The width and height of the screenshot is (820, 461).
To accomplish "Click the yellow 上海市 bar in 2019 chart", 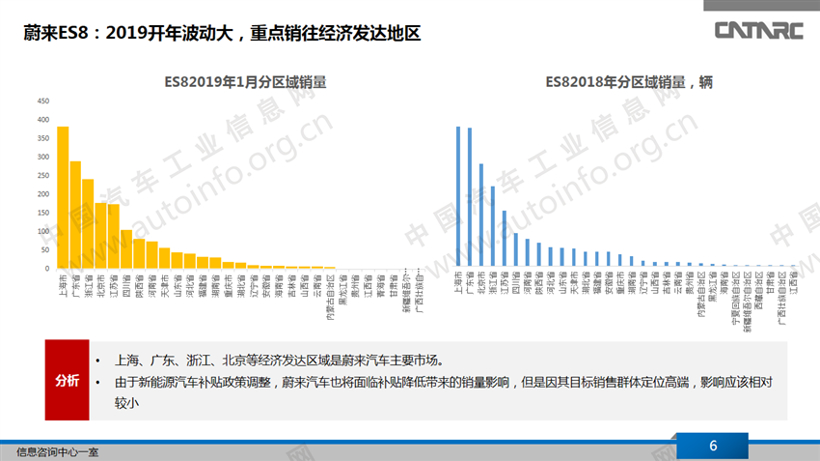I will (x=63, y=197).
